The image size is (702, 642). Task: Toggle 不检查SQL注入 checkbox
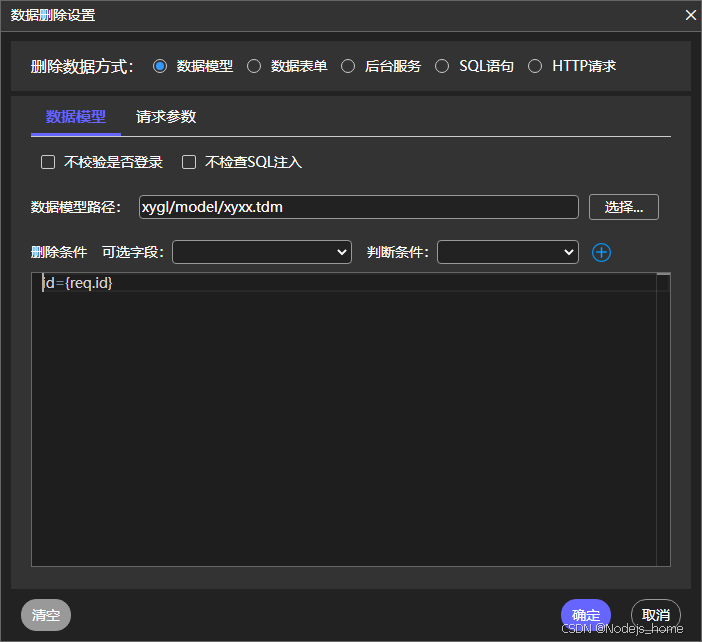click(x=189, y=162)
